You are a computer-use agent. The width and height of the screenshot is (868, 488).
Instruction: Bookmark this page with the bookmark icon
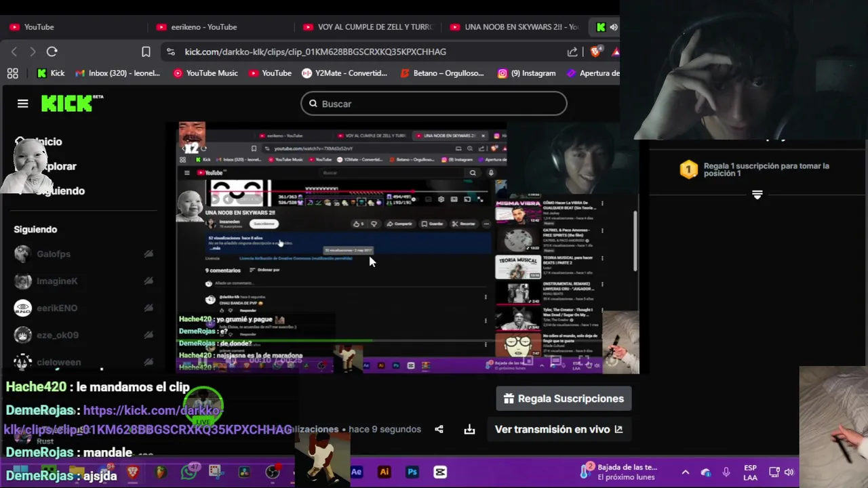tap(146, 52)
